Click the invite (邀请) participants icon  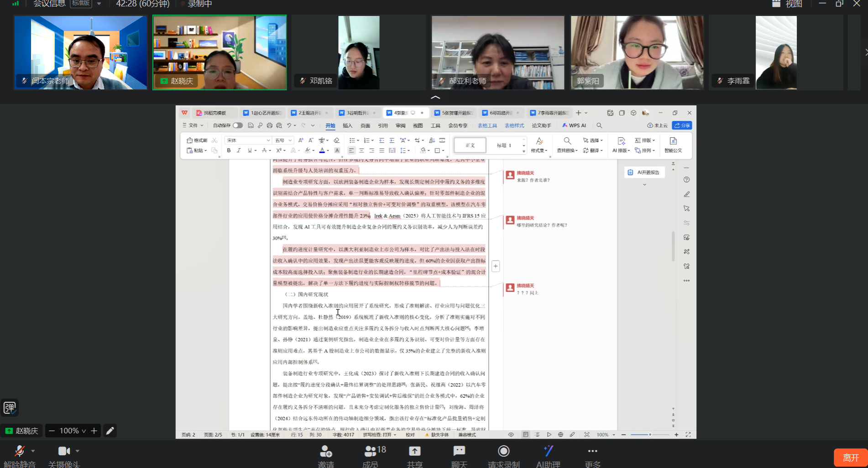coord(326,452)
